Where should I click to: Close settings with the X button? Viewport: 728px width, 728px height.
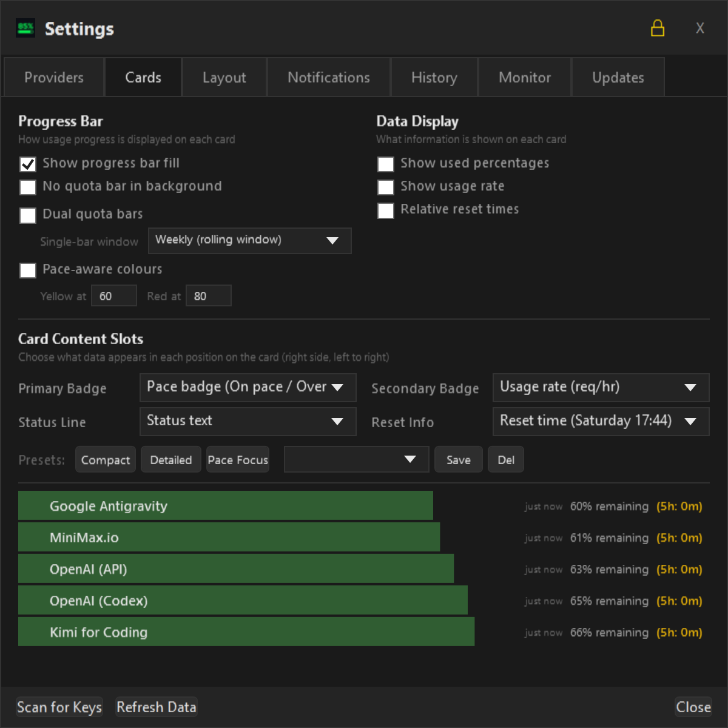[x=700, y=29]
